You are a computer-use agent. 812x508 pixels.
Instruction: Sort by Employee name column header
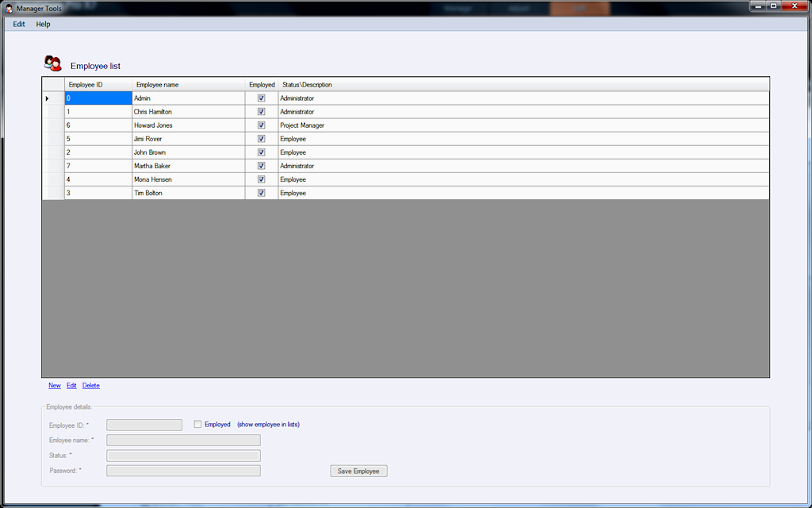pos(188,85)
